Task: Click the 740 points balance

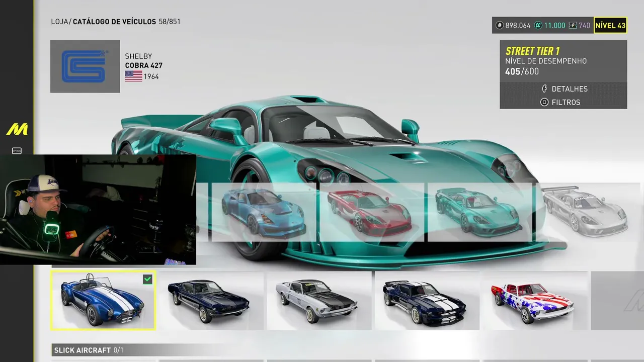Action: click(x=585, y=25)
